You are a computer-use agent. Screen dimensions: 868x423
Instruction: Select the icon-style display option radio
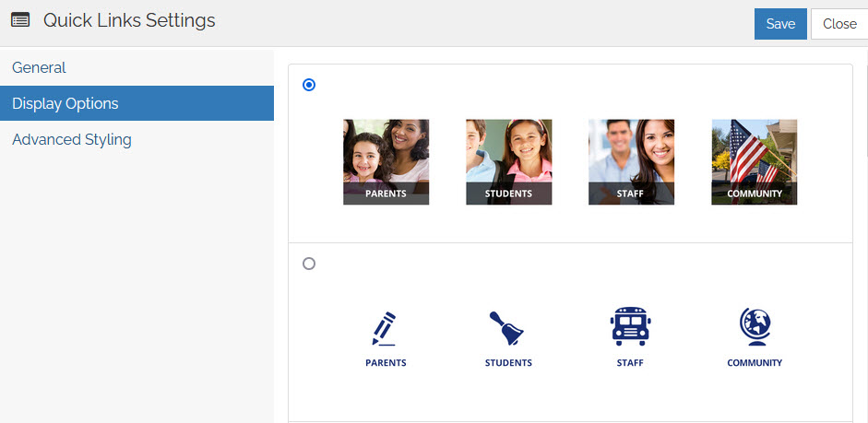309,264
